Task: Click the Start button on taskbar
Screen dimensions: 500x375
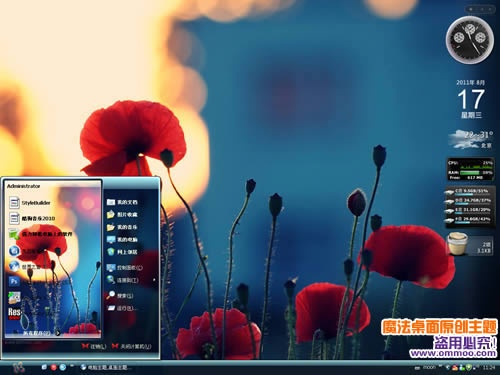Action: point(19,367)
